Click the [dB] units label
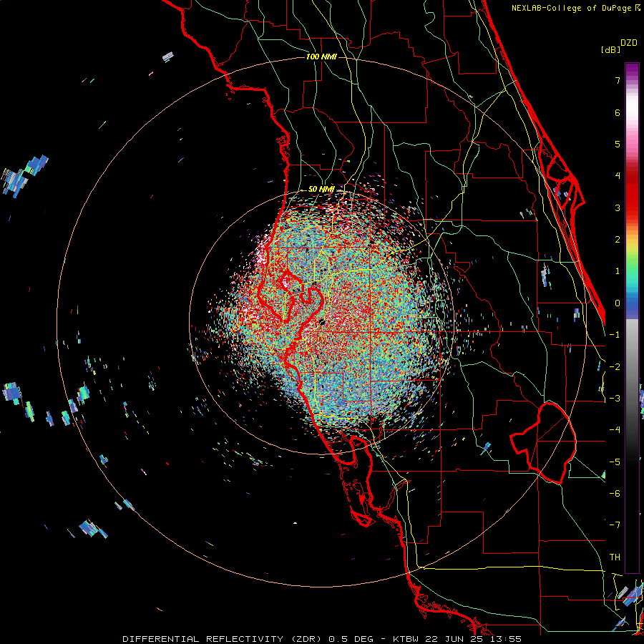The image size is (644, 644). 610,49
